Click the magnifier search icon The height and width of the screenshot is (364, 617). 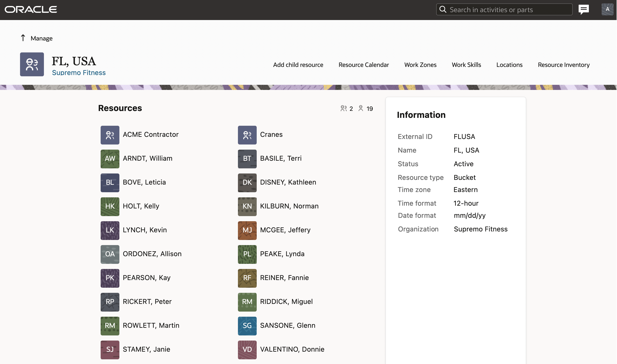(443, 10)
